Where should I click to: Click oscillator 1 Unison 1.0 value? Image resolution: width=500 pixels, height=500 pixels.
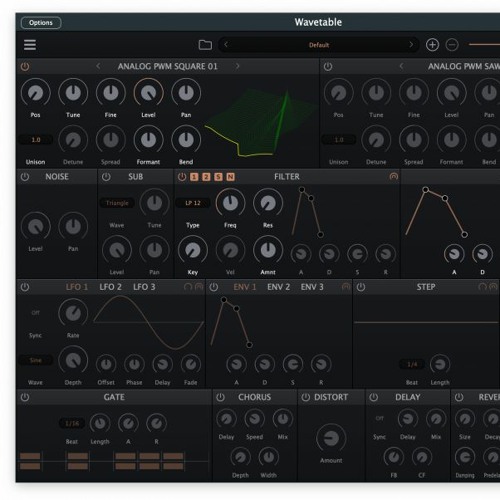click(36, 140)
